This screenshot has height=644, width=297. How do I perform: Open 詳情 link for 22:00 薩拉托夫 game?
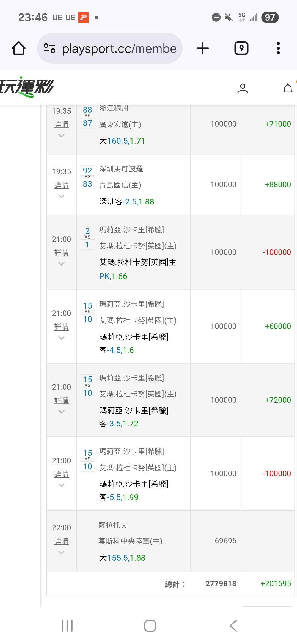61,541
